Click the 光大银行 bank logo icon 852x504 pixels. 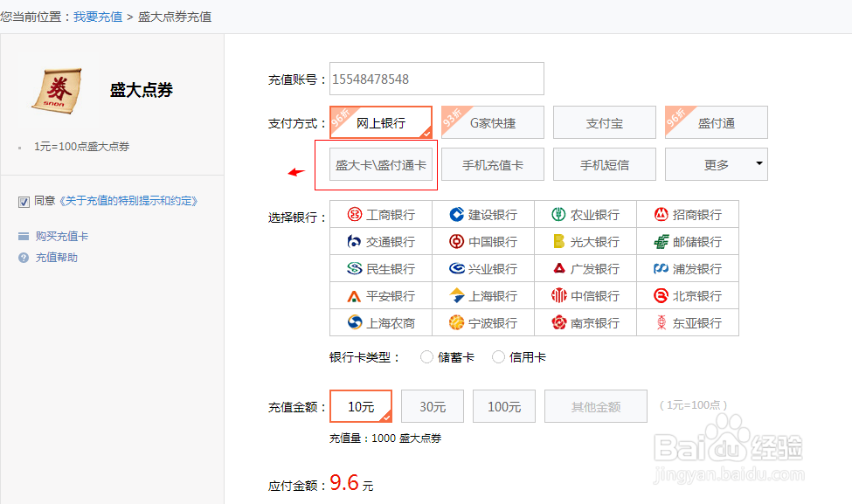tap(558, 242)
